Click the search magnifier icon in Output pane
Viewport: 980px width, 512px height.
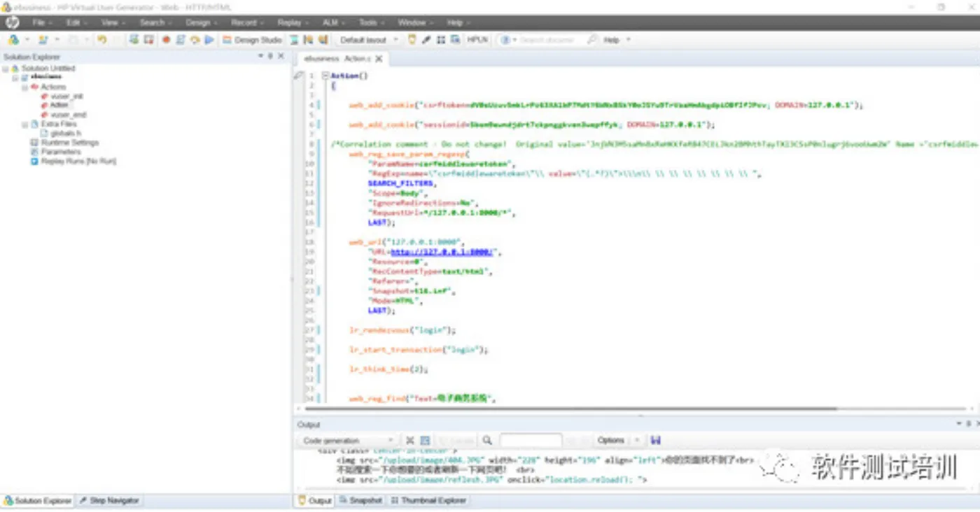(x=487, y=441)
